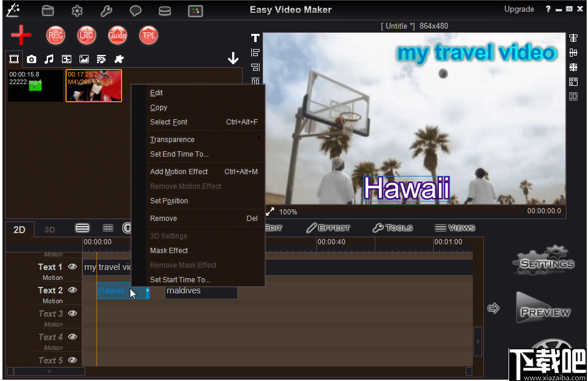Click the text tool above the preview
The height and width of the screenshot is (381, 588).
click(x=255, y=37)
